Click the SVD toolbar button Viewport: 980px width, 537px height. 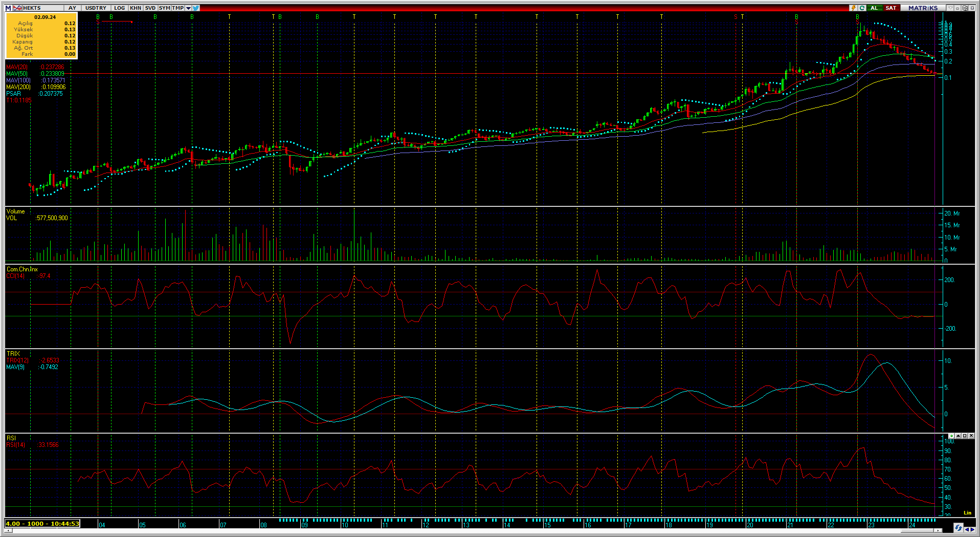pyautogui.click(x=150, y=8)
